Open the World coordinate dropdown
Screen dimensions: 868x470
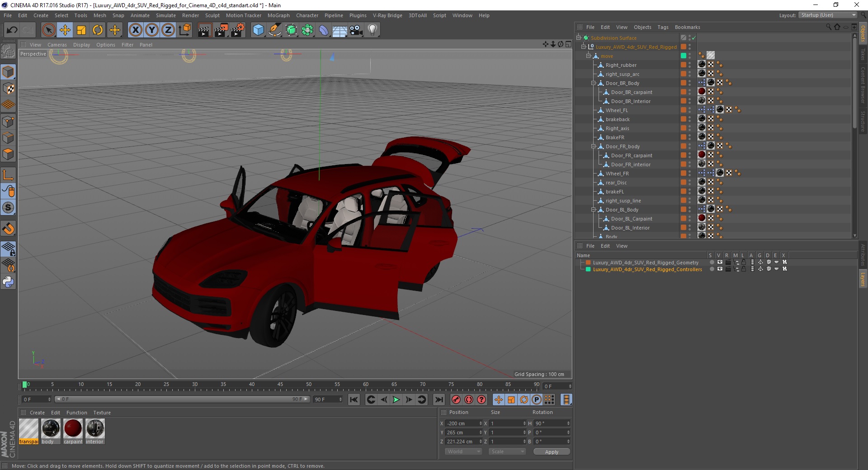tap(463, 451)
